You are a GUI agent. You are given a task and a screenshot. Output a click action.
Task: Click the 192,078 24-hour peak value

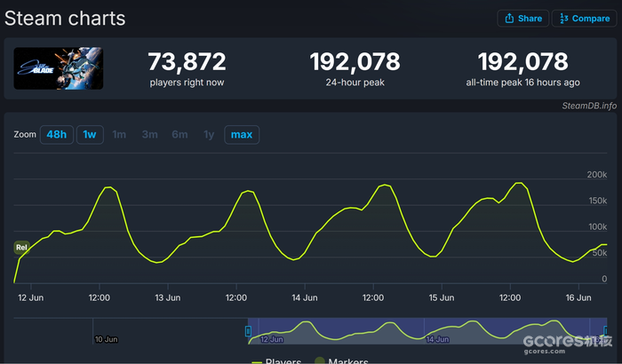(x=355, y=62)
